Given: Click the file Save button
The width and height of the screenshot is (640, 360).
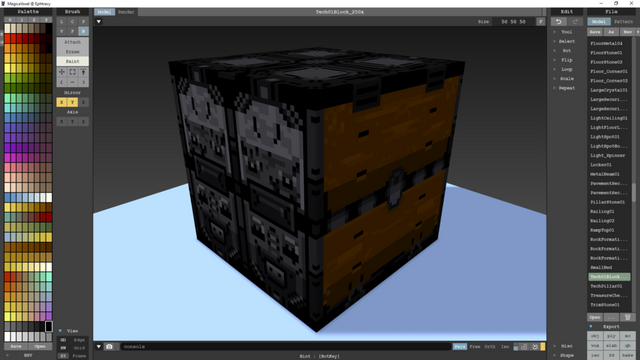Looking at the screenshot, I should tap(595, 32).
